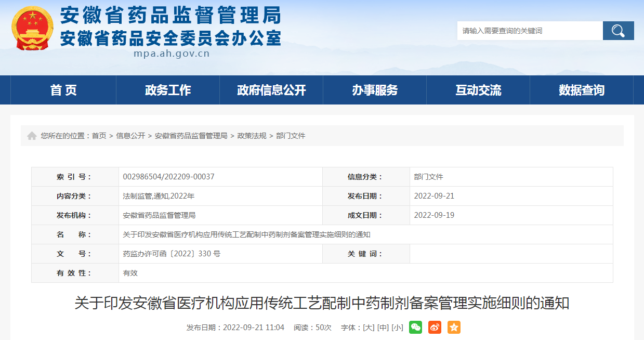Screen dimensions: 644x340
Task: Open the 首页 navigation tab
Action: pos(63,90)
